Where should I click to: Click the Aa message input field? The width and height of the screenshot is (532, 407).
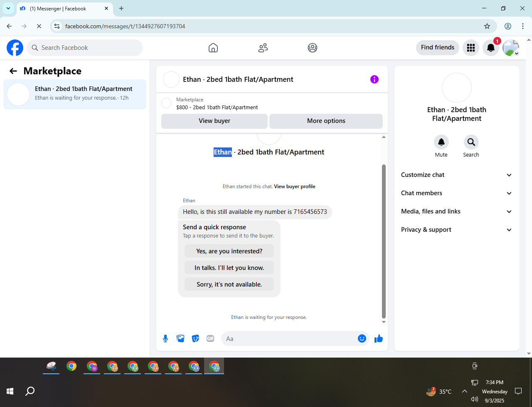point(290,338)
